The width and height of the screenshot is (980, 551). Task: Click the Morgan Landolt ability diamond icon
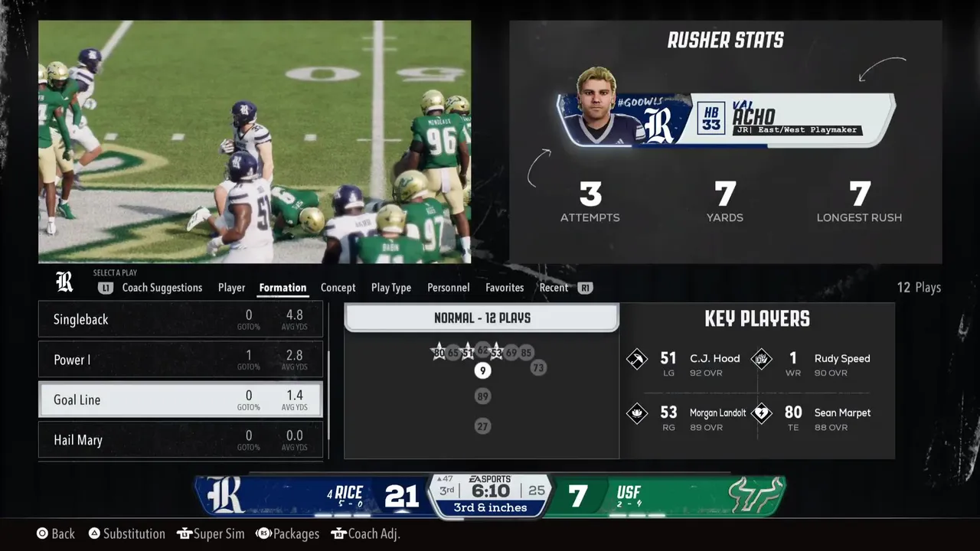point(637,413)
